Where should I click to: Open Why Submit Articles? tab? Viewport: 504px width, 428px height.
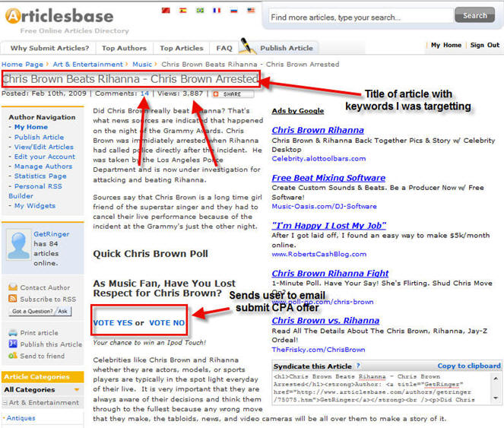[x=50, y=48]
